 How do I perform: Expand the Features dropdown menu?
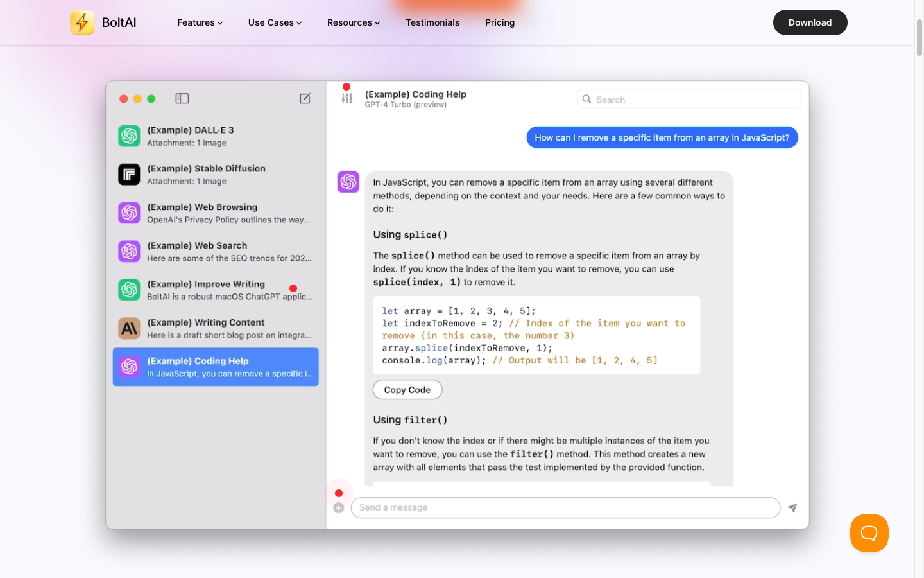tap(200, 22)
